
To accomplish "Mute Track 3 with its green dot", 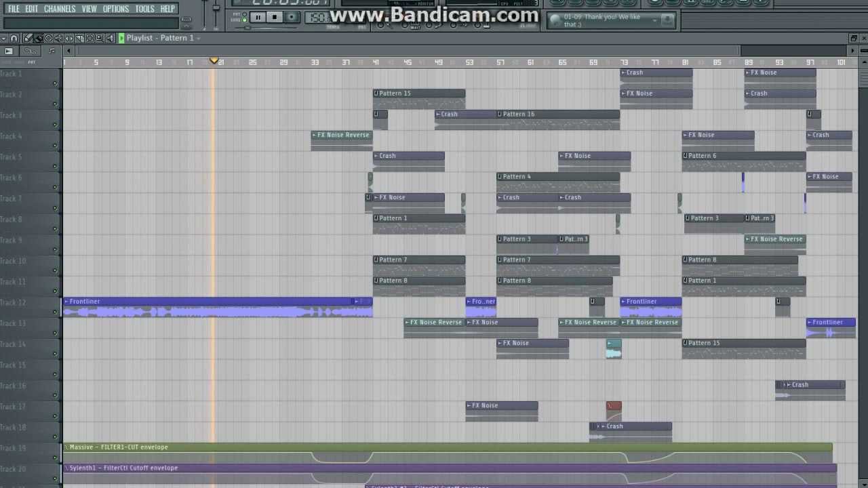I will point(55,125).
